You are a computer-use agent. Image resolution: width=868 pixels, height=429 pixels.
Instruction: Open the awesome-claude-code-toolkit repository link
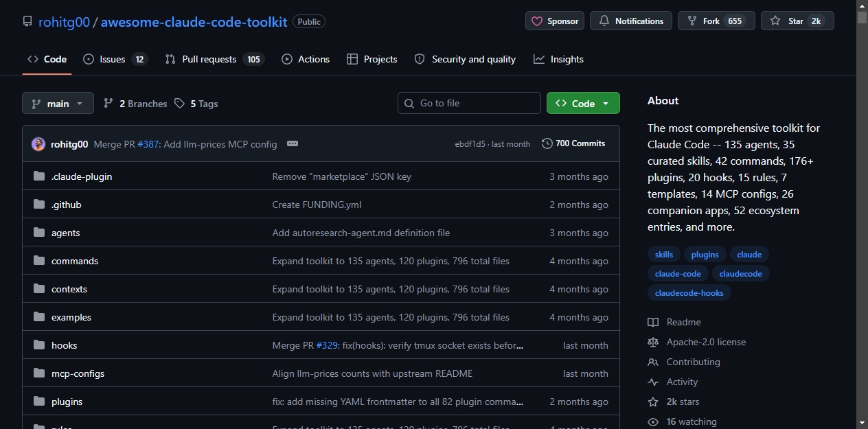[x=194, y=21]
